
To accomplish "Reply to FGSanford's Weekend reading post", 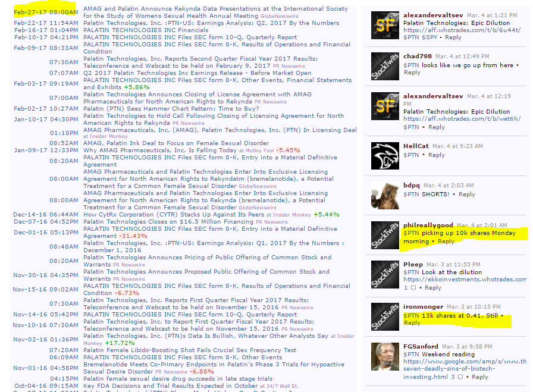I will point(479,377).
